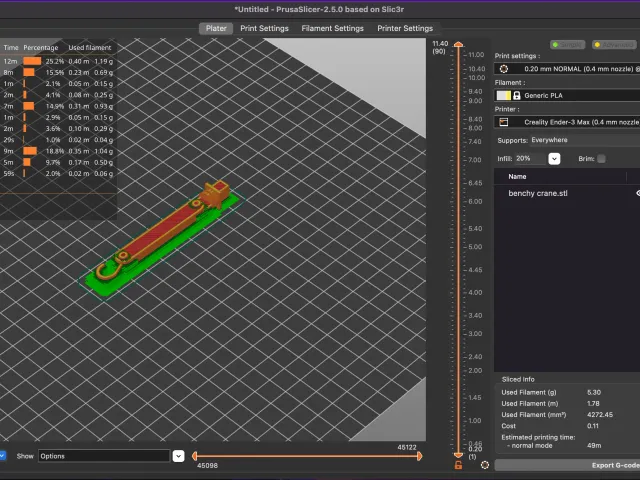
Task: Toggle the 4.1% legend row
Action: click(x=58, y=95)
